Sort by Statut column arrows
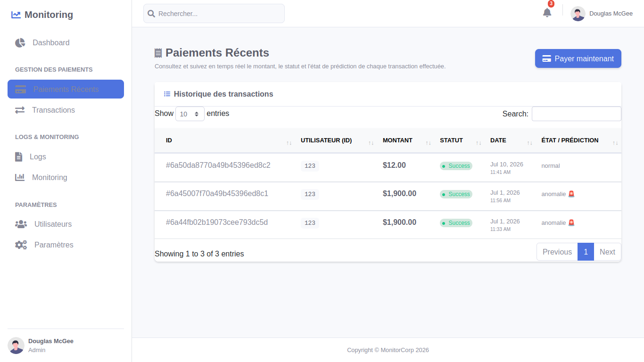 coord(479,143)
